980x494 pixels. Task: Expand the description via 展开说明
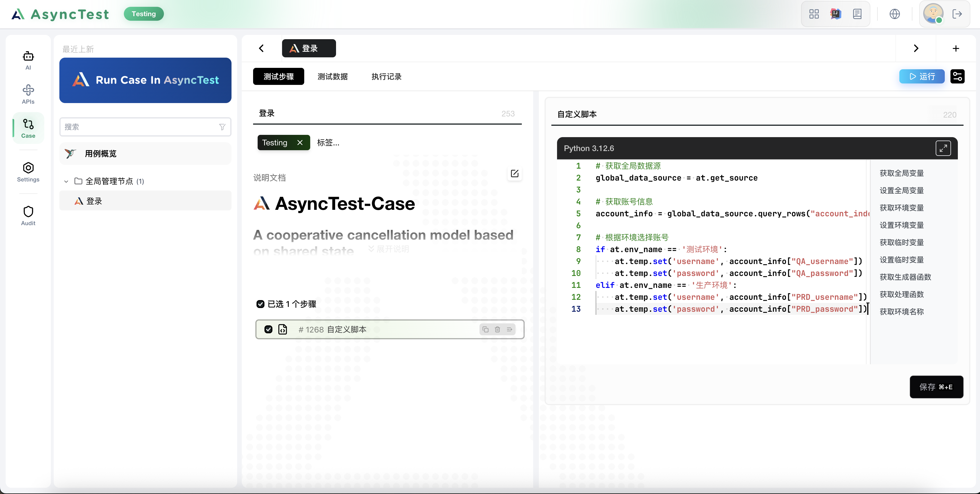[x=389, y=249]
